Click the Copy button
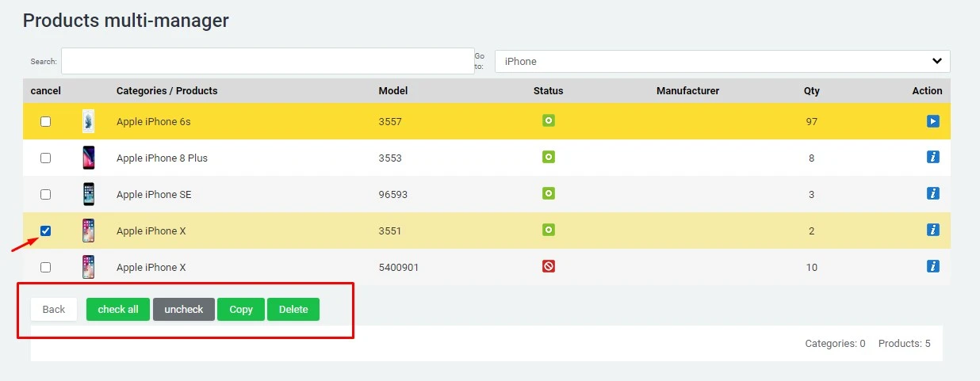The height and width of the screenshot is (381, 980). tap(241, 309)
